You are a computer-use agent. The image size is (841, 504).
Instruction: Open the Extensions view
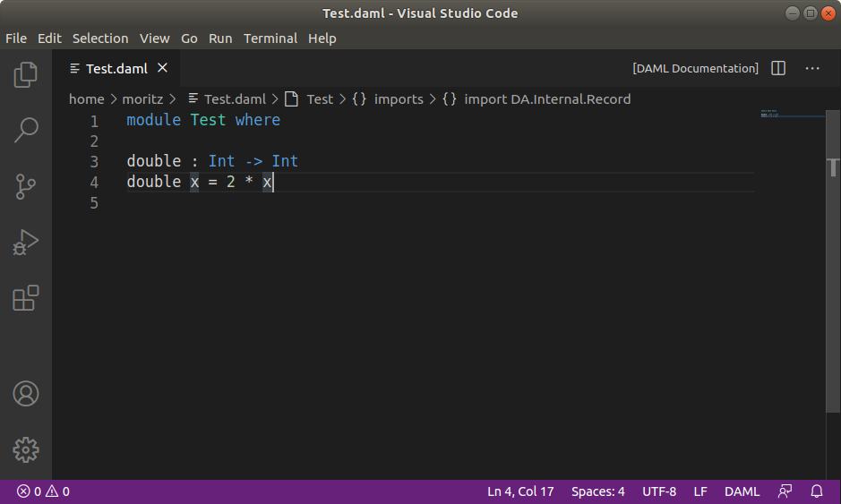coord(26,297)
